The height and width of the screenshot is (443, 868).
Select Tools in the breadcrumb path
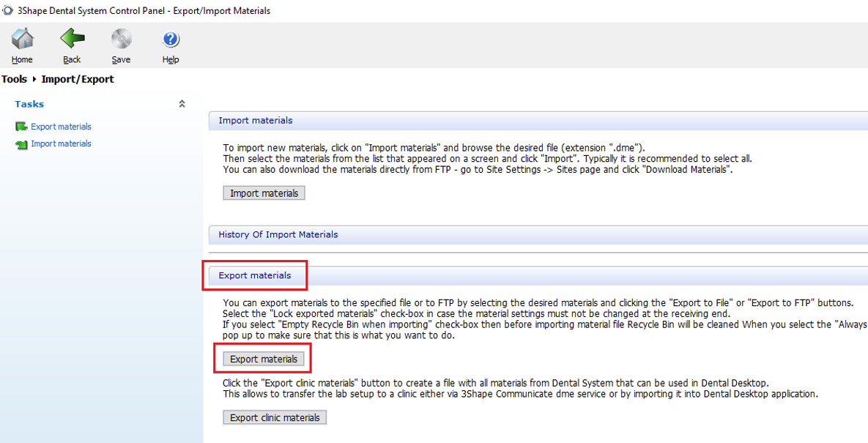point(14,79)
